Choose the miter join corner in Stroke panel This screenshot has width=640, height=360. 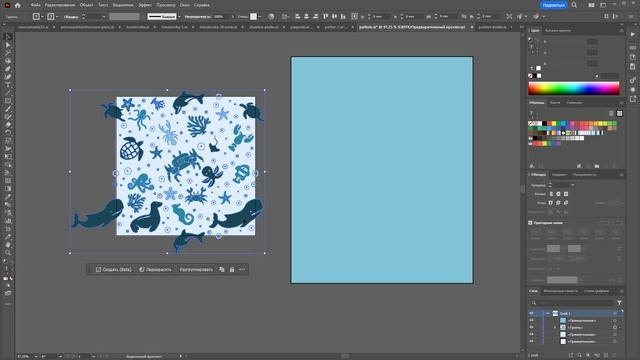(551, 202)
